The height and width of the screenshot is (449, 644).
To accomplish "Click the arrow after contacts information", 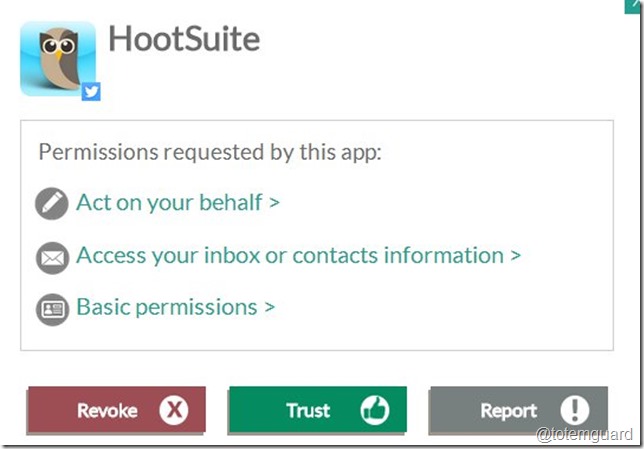I will [x=516, y=256].
